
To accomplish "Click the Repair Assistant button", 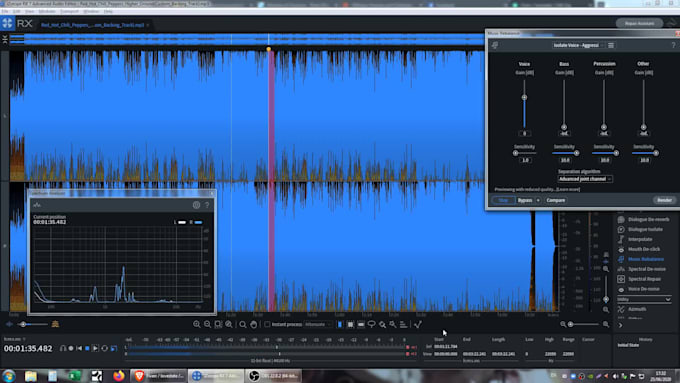I will pos(640,23).
